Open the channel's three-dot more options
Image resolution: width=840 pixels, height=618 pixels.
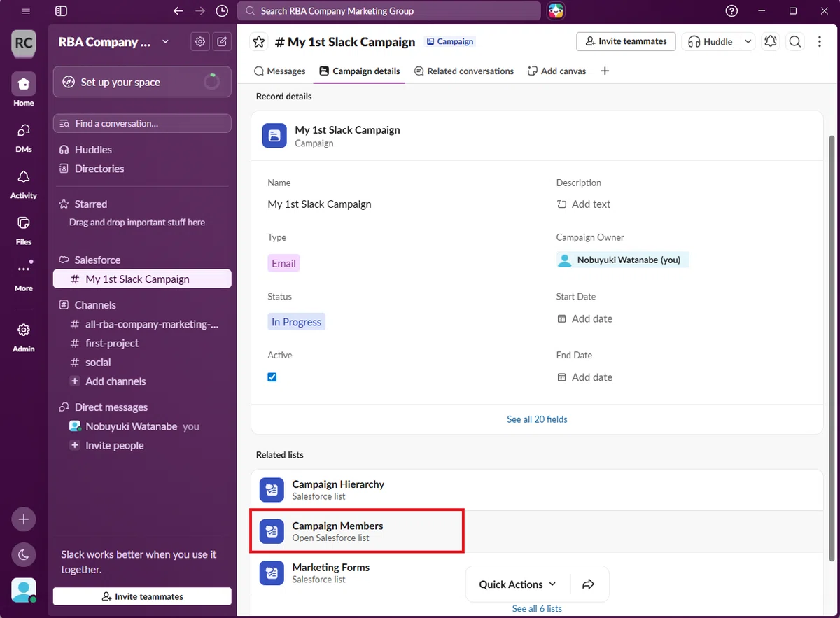click(x=820, y=42)
